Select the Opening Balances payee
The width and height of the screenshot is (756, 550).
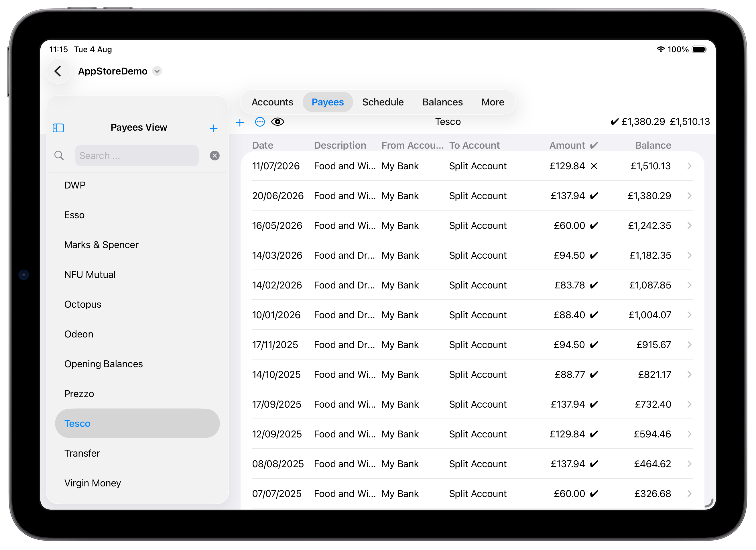click(x=137, y=364)
